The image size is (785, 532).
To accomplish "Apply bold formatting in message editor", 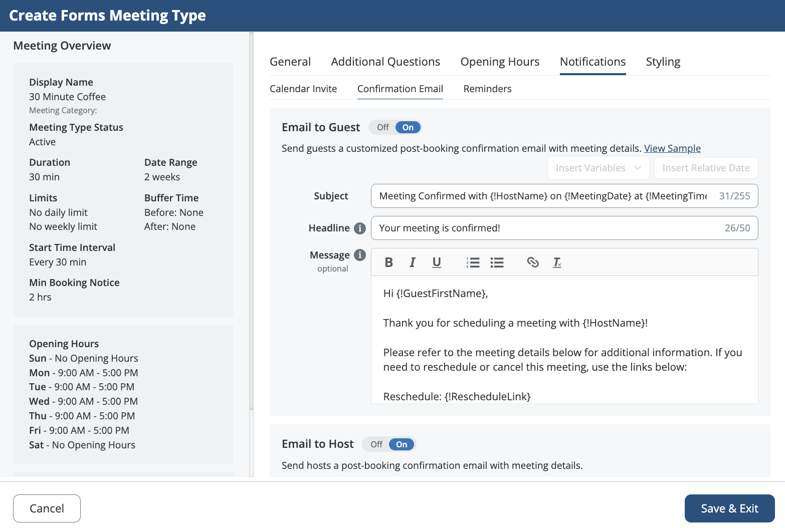I will point(388,262).
